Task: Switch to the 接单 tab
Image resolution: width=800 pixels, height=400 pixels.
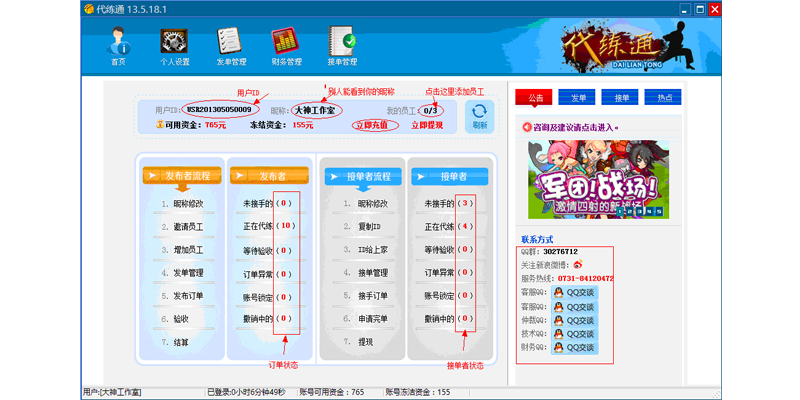Action: pos(620,97)
